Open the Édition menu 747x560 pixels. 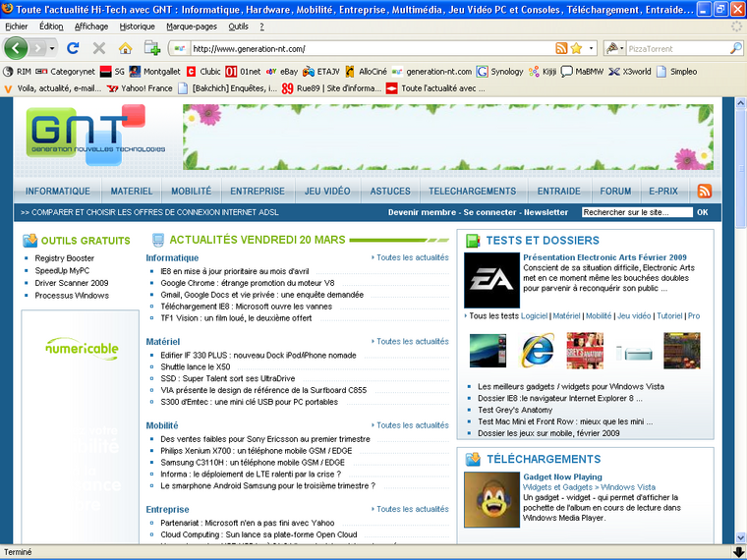(51, 27)
